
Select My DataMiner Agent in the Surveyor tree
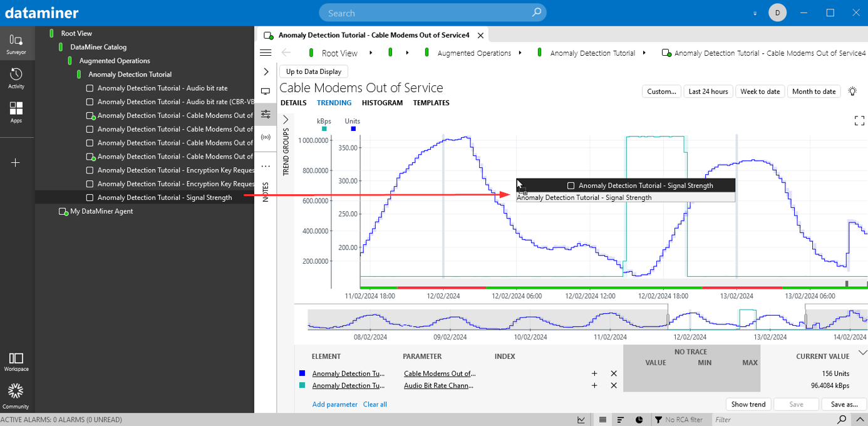tap(101, 211)
